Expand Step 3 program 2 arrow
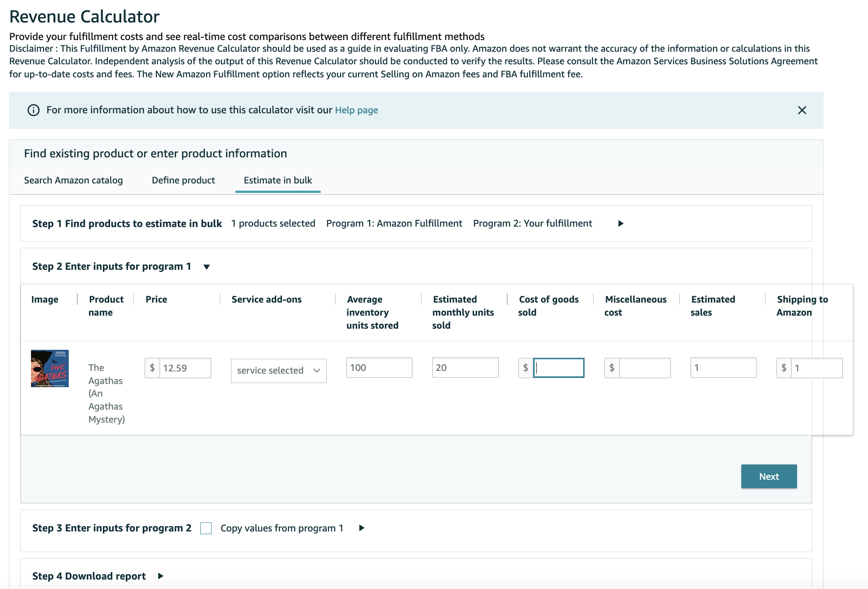Image resolution: width=868 pixels, height=589 pixels. click(362, 528)
